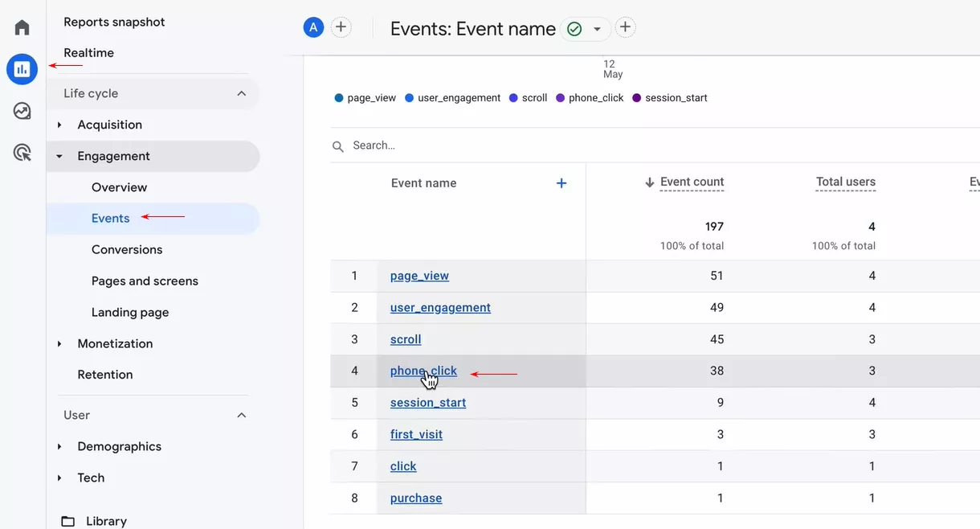
Task: Click event count 9 for session_start
Action: coord(720,403)
